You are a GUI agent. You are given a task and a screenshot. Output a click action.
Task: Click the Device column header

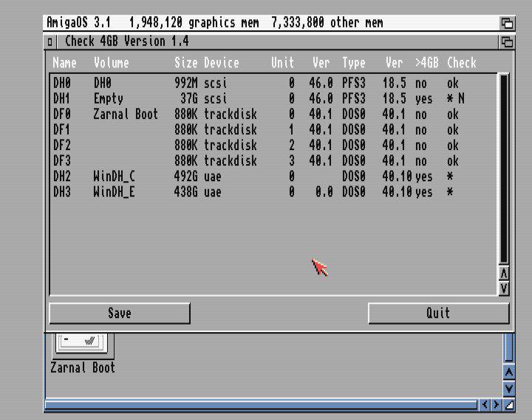point(222,63)
